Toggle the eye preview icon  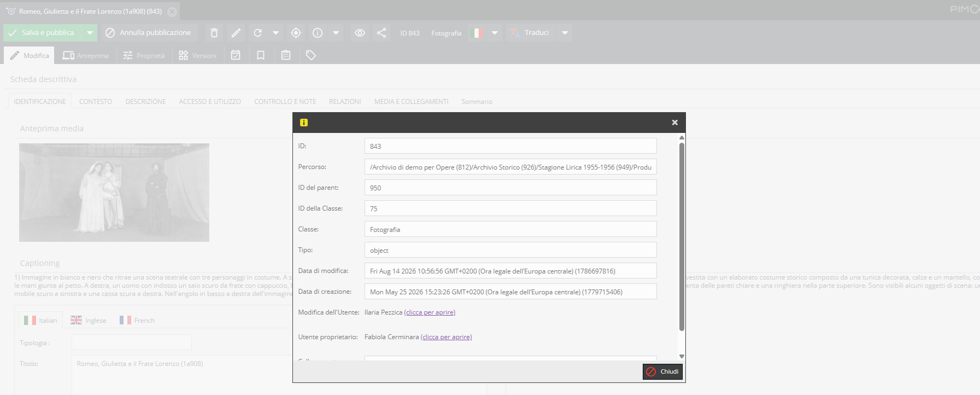click(360, 33)
